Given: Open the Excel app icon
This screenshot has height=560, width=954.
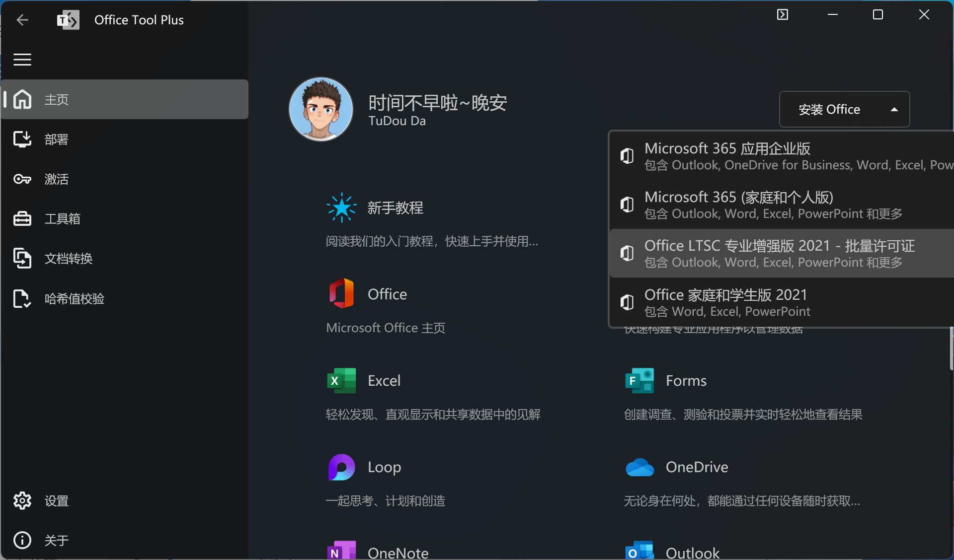Looking at the screenshot, I should pos(341,381).
